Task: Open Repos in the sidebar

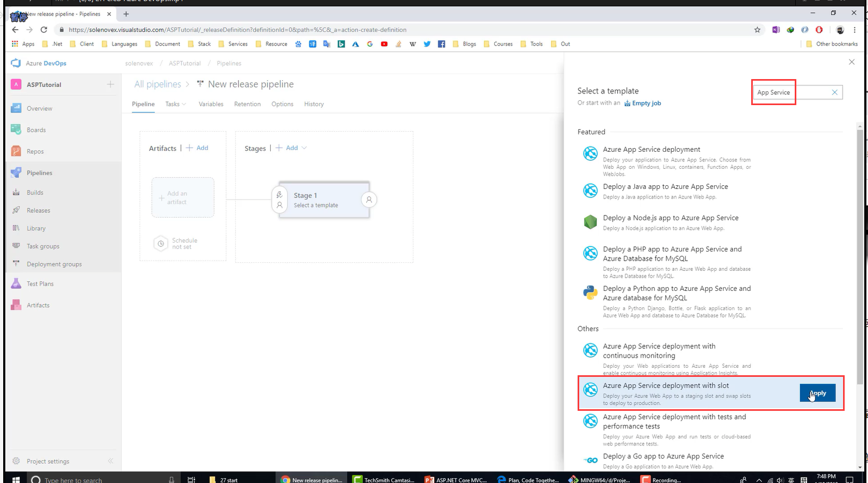Action: [x=35, y=151]
